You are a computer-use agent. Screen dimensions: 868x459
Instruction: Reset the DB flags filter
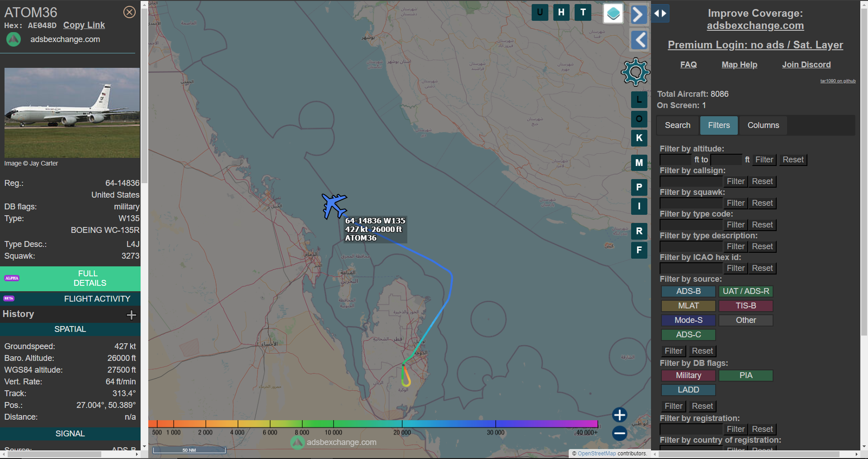702,407
